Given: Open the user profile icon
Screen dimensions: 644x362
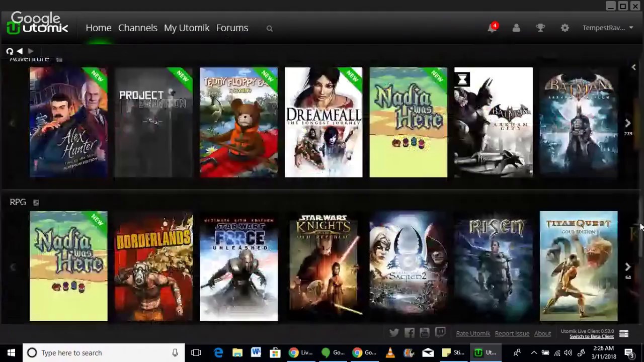Looking at the screenshot, I should pos(516,28).
